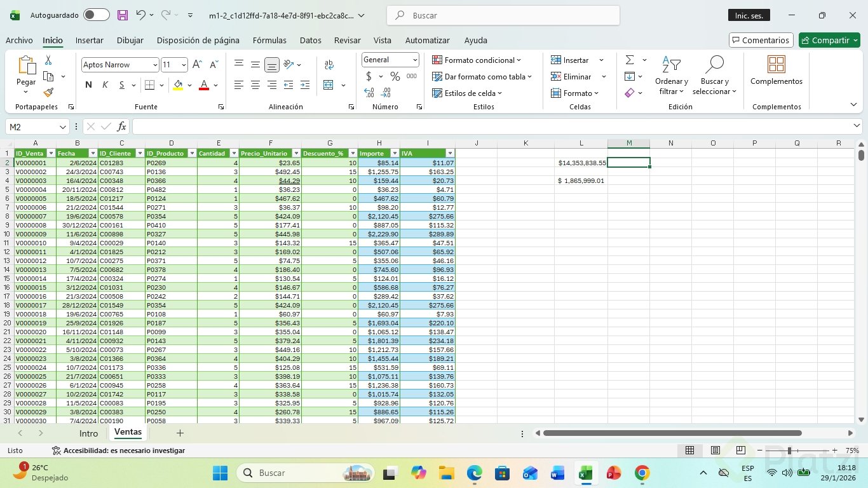This screenshot has width=868, height=488.
Task: Toggle the Autoguardado switch
Action: (x=96, y=15)
